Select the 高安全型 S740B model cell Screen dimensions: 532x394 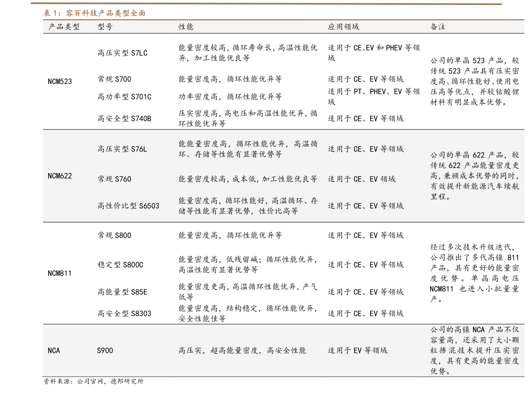tap(124, 118)
